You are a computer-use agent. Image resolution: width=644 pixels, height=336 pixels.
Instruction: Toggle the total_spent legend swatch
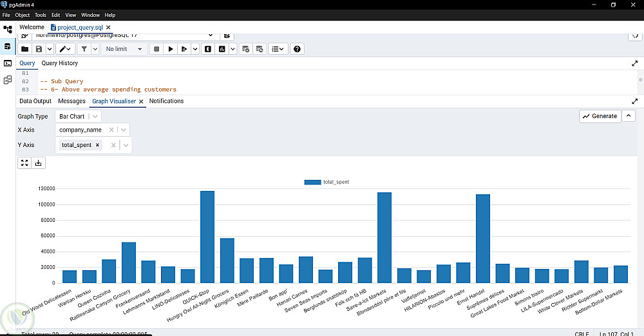tap(312, 183)
